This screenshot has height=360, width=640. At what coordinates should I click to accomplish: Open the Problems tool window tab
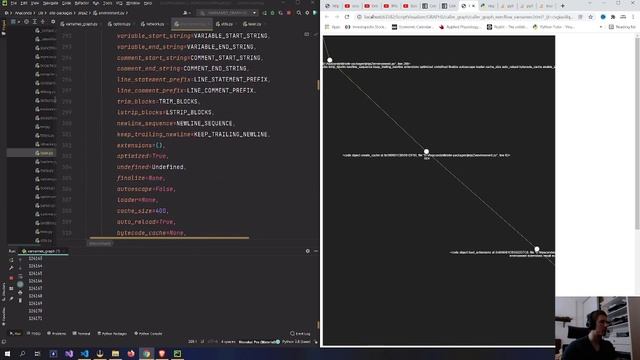tap(56, 333)
